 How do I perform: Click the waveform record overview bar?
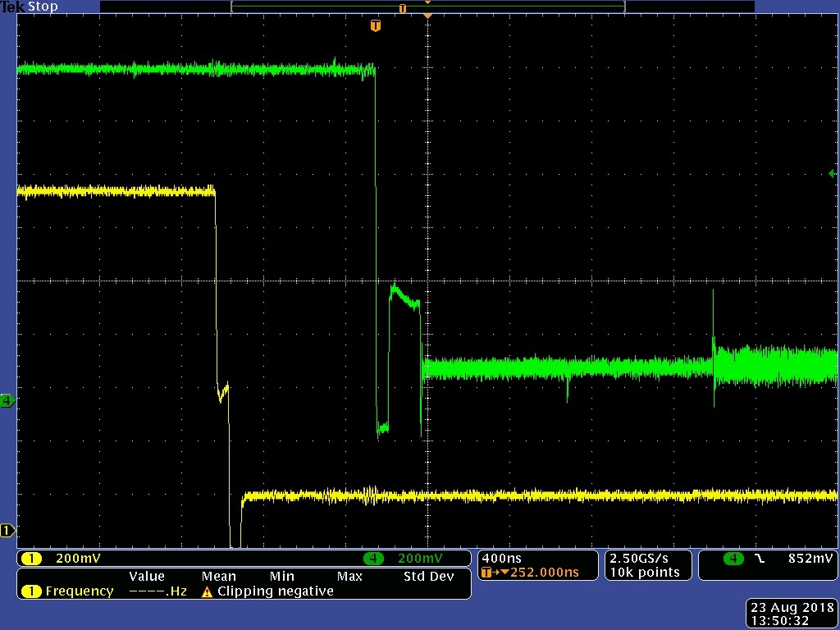click(x=427, y=7)
